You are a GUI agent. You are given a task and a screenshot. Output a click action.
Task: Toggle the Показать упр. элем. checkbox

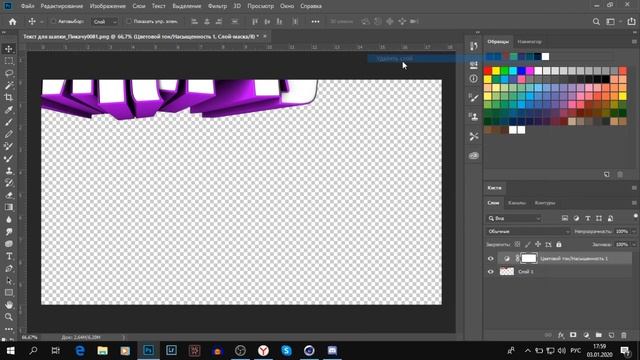point(129,22)
